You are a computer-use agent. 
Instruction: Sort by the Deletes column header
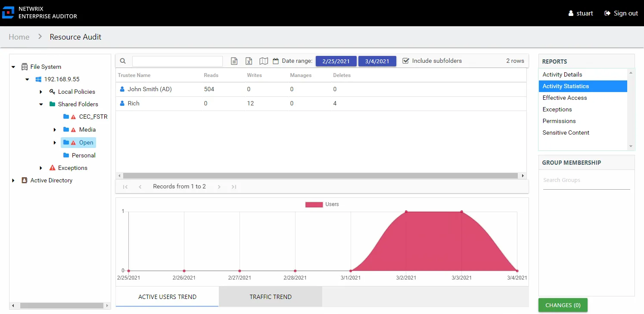click(x=342, y=75)
